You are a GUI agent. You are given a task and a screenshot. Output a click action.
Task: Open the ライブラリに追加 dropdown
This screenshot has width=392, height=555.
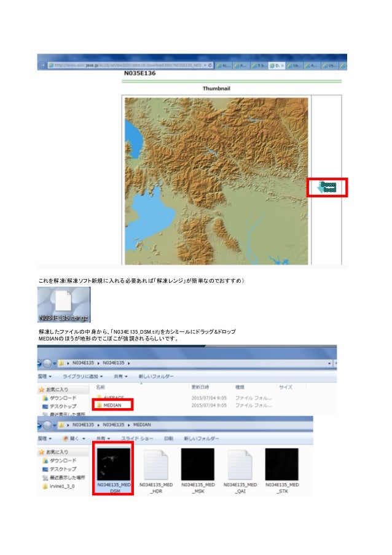[82, 376]
